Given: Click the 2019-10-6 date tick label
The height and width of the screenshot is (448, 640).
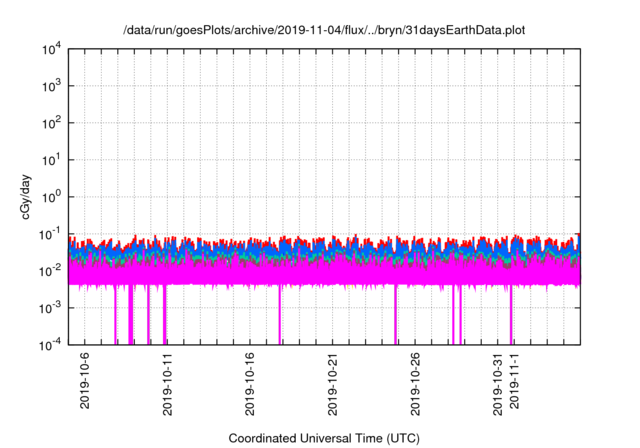Looking at the screenshot, I should 84,381.
